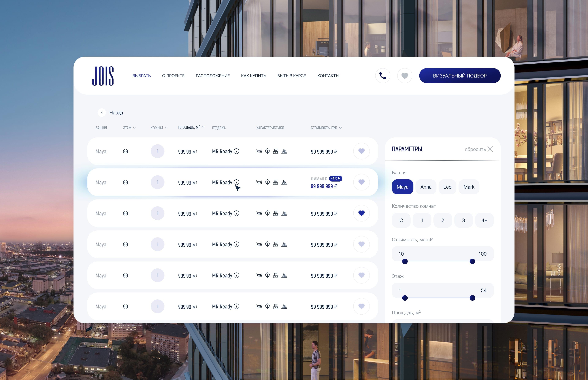
Task: Click the tree icon in the discounted row
Action: click(x=268, y=182)
